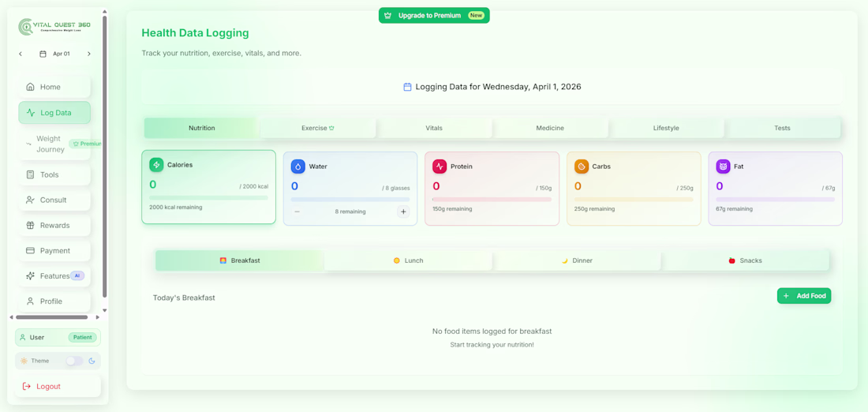Viewport: 868px width, 412px height.
Task: Click the Carbs cookie icon
Action: click(582, 166)
